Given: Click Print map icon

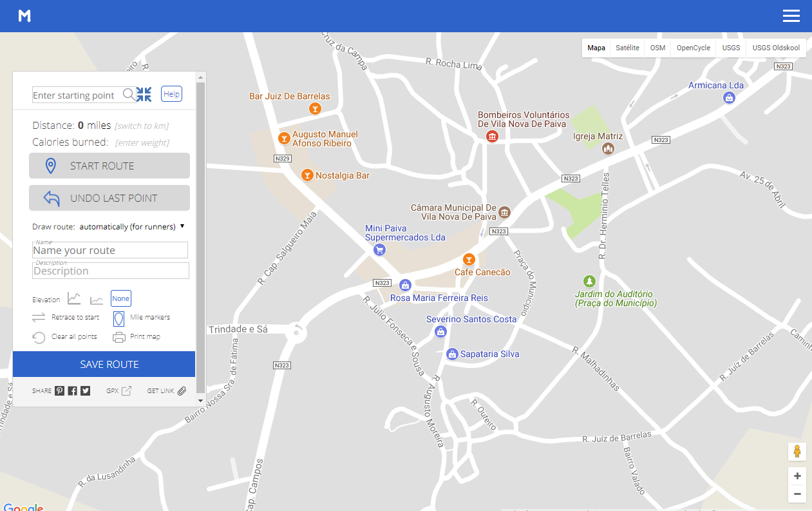Looking at the screenshot, I should [119, 337].
